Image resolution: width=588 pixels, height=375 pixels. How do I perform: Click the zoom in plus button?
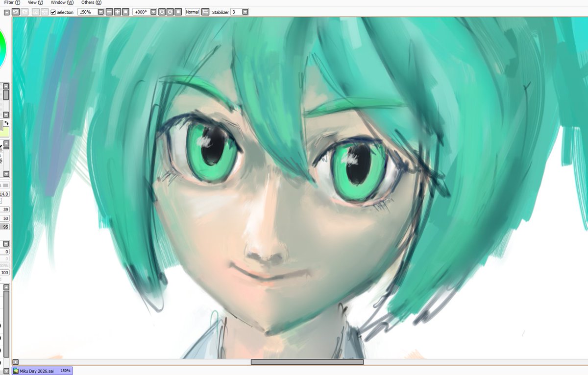tap(118, 12)
